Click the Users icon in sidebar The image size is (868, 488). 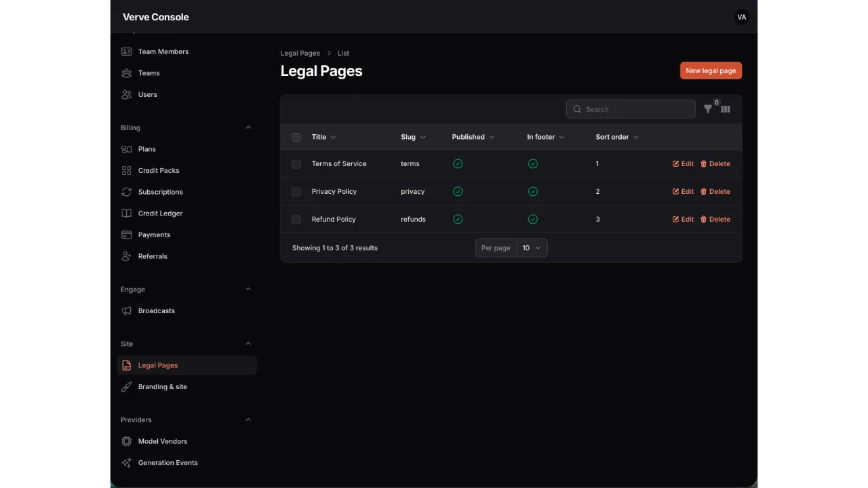[x=126, y=95]
